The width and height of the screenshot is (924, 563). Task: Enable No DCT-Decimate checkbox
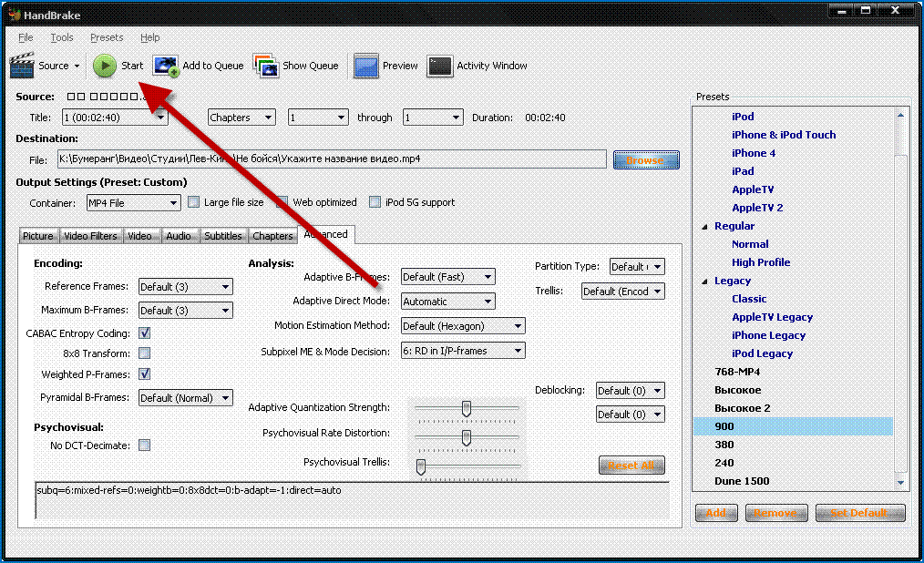tap(144, 445)
